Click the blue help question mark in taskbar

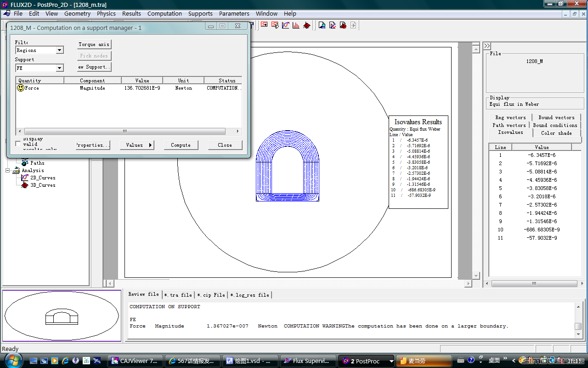(x=471, y=360)
